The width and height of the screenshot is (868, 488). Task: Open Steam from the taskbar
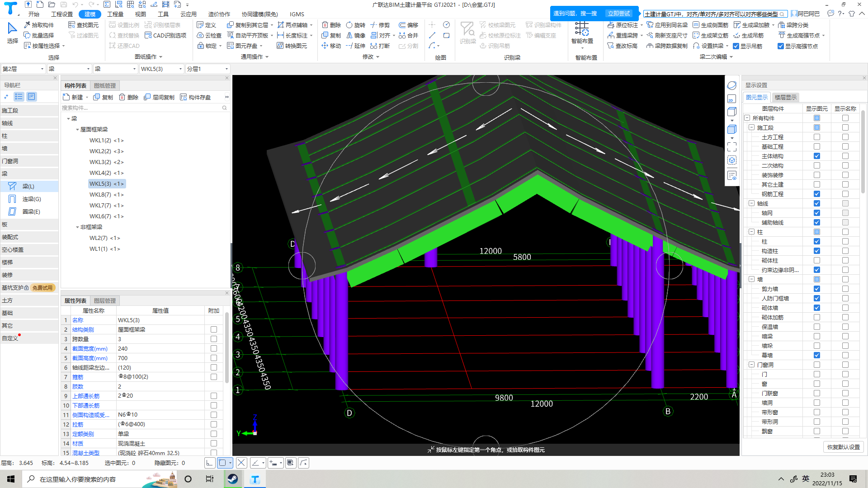pyautogui.click(x=233, y=479)
